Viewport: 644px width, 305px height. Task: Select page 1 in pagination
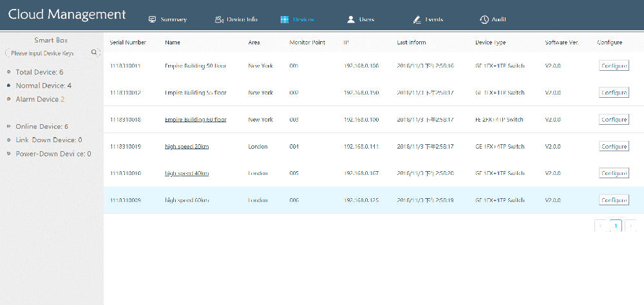[x=616, y=226]
